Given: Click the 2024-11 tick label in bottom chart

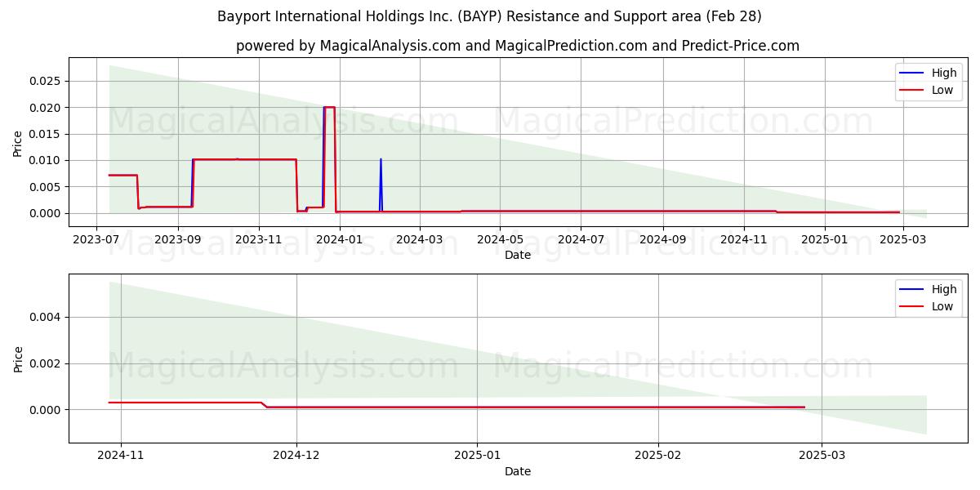Looking at the screenshot, I should pyautogui.click(x=121, y=457).
